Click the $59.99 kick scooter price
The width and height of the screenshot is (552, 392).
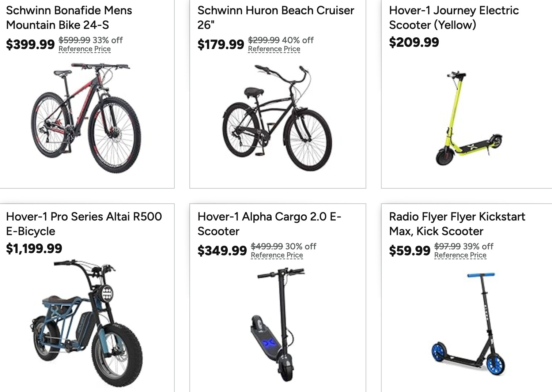(x=409, y=251)
